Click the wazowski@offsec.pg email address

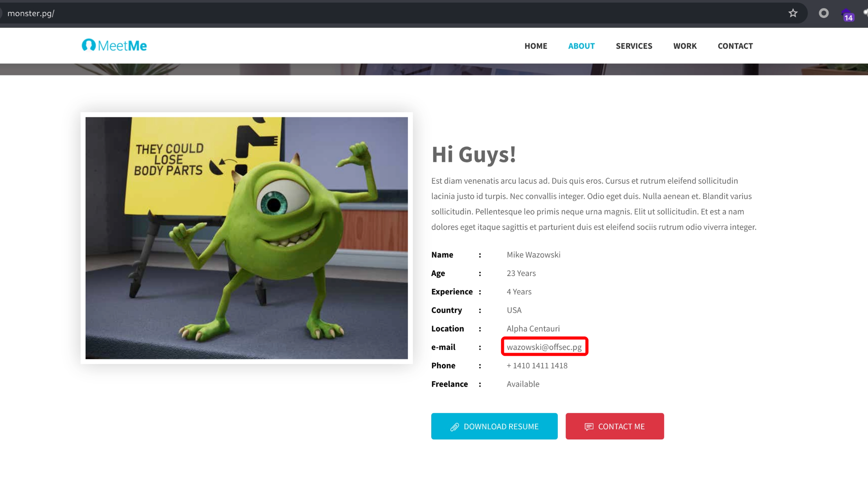pyautogui.click(x=544, y=347)
